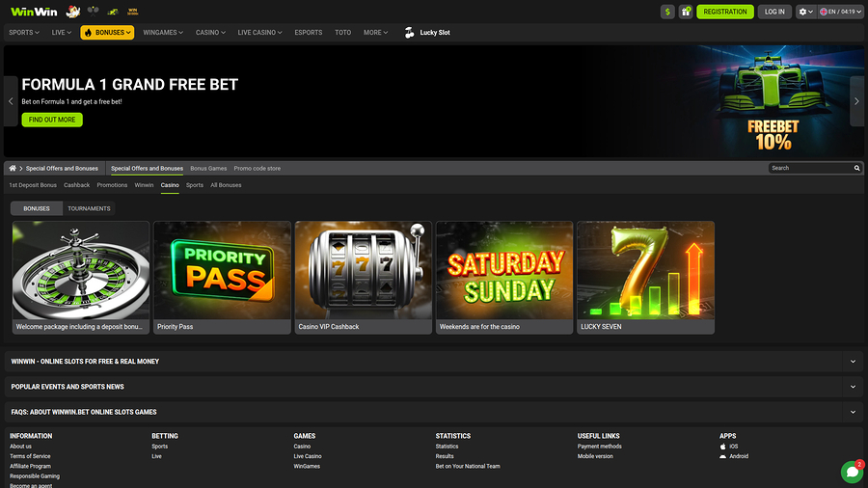Open the About us footer link

pos(20,447)
